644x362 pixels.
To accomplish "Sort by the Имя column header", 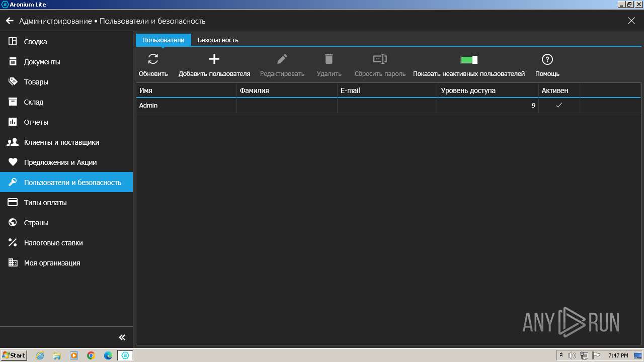I will 186,90.
